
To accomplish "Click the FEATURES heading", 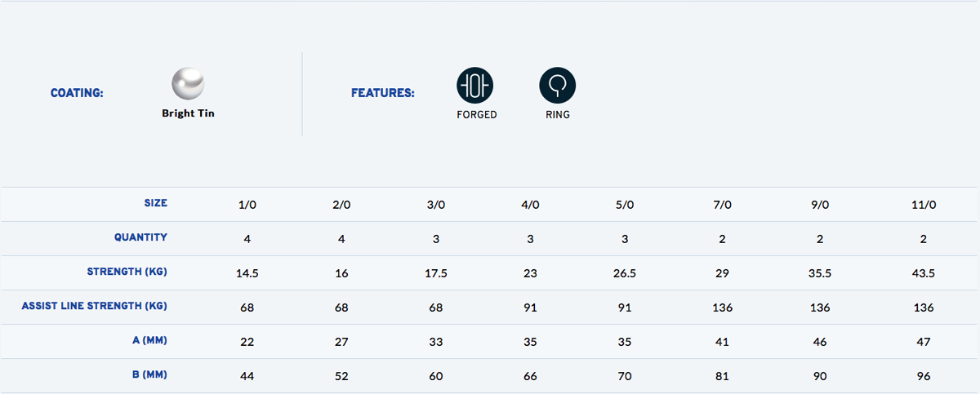I will click(383, 93).
